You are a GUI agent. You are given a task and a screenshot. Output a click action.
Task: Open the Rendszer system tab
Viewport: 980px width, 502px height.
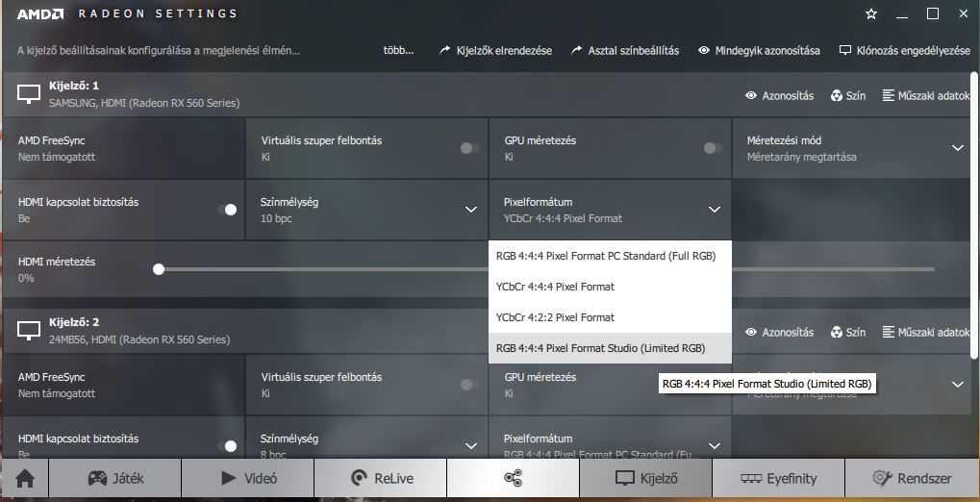click(x=912, y=479)
